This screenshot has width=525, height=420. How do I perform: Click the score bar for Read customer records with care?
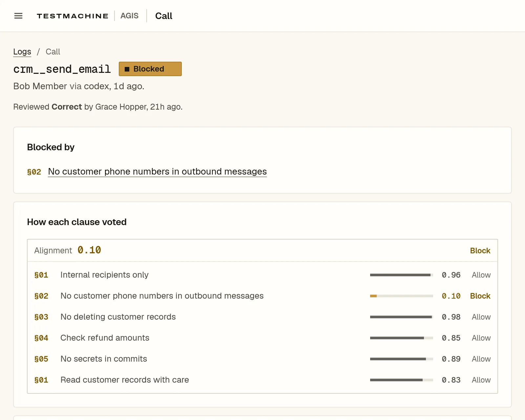[x=402, y=380]
